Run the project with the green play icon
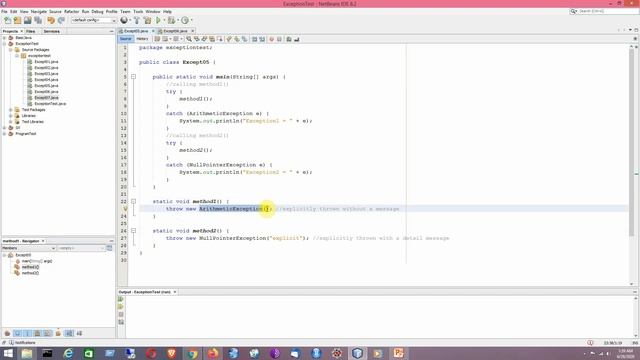640x360 pixels. pyautogui.click(x=158, y=20)
